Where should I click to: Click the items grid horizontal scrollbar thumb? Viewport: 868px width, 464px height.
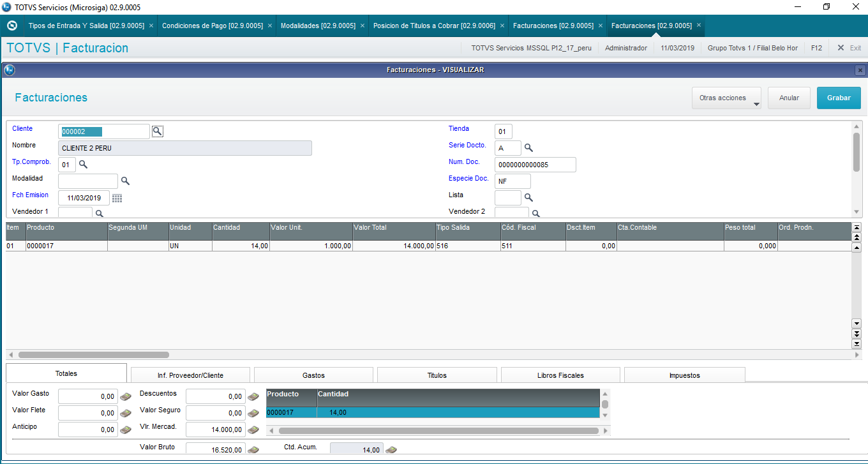pos(93,355)
